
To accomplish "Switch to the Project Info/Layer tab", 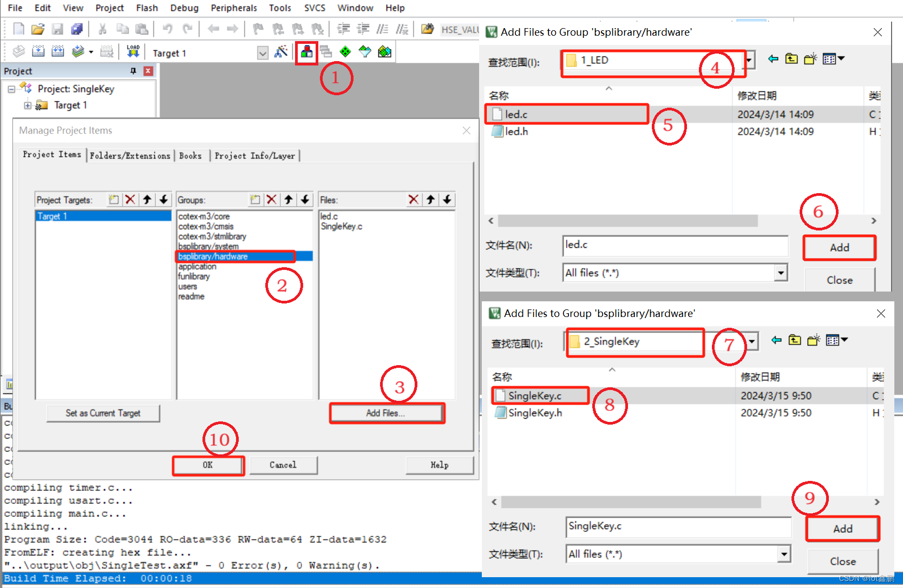I will tap(255, 156).
